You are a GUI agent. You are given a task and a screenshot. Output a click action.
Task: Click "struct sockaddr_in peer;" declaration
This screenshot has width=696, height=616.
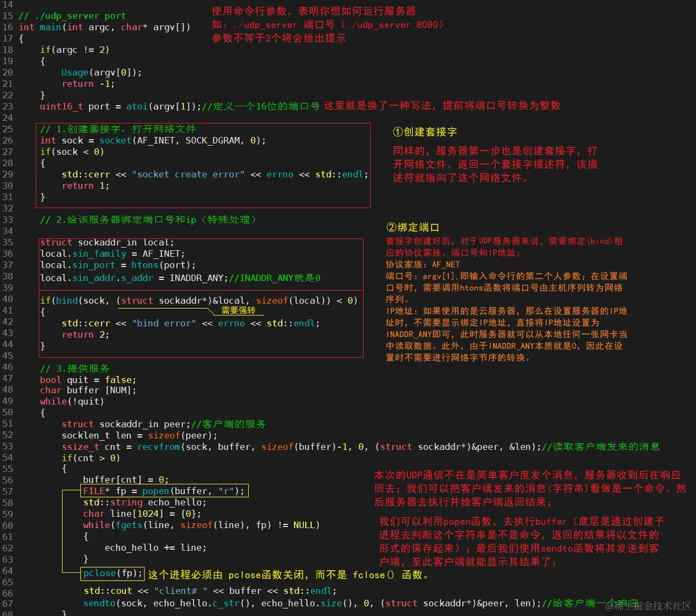(126, 424)
